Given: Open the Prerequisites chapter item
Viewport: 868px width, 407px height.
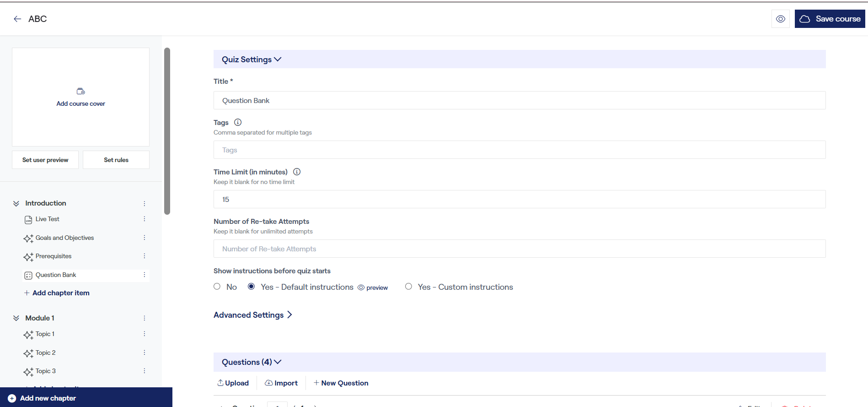Looking at the screenshot, I should (54, 256).
